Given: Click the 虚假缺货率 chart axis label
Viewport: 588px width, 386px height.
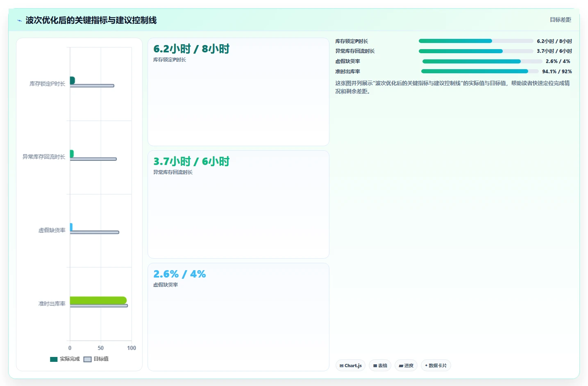Looking at the screenshot, I should tap(52, 230).
